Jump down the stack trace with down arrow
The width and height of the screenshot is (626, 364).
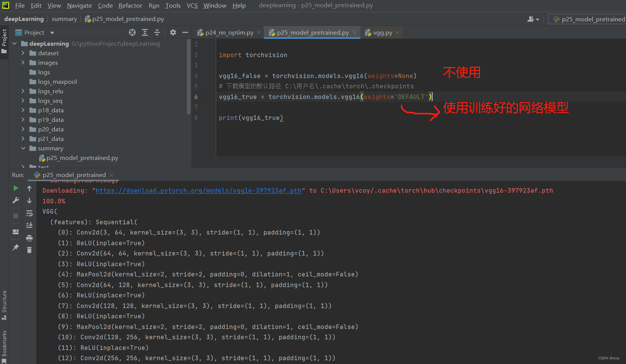point(29,200)
